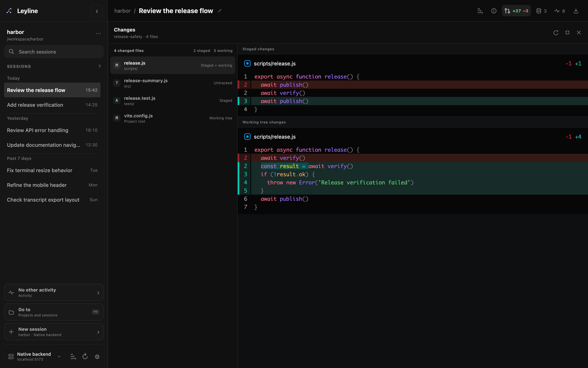Toggle the changes panel showing +27 −3
Image resolution: width=588 pixels, height=368 pixels.
point(516,11)
